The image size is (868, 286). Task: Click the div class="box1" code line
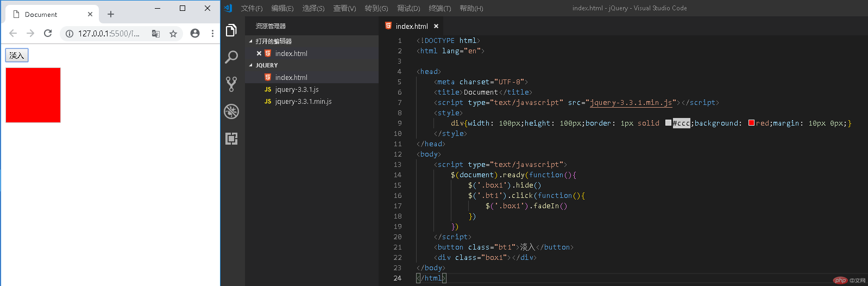pos(485,257)
